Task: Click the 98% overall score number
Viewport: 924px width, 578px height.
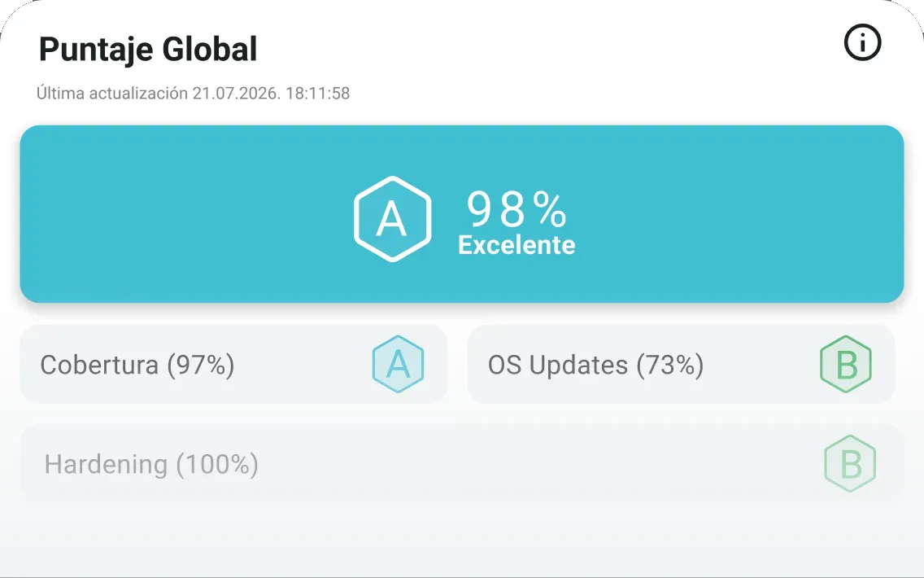Action: 516,210
